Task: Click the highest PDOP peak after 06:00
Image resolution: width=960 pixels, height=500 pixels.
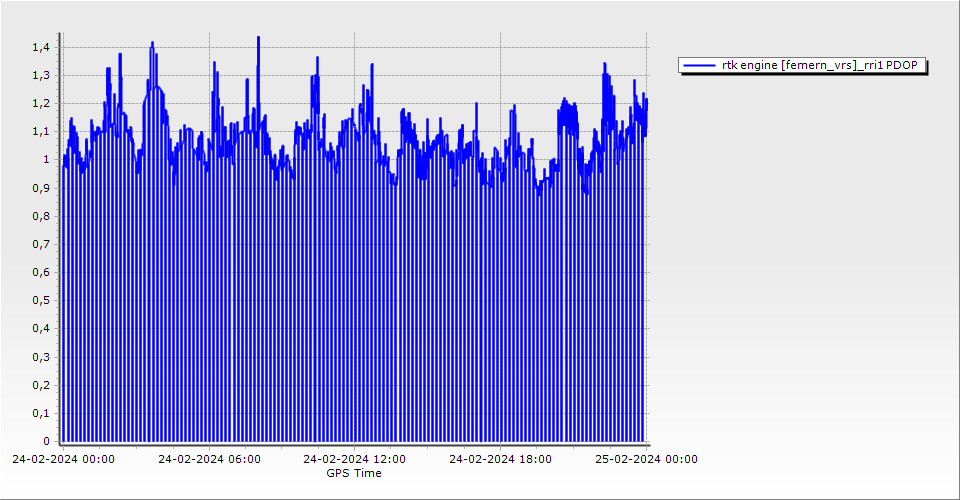Action: pos(258,38)
